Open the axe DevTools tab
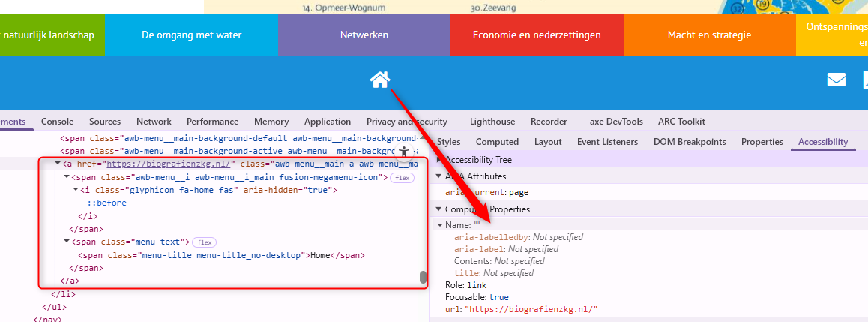 point(616,122)
